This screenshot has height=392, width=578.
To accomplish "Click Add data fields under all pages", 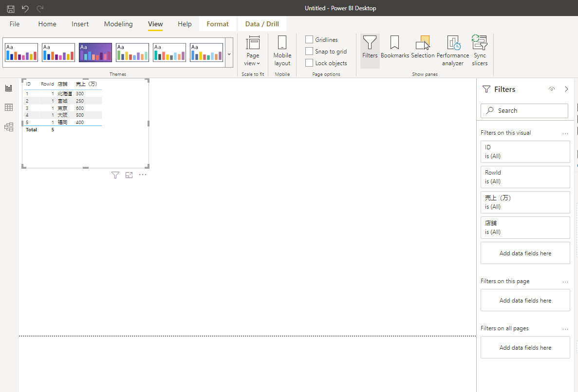I will [x=525, y=347].
